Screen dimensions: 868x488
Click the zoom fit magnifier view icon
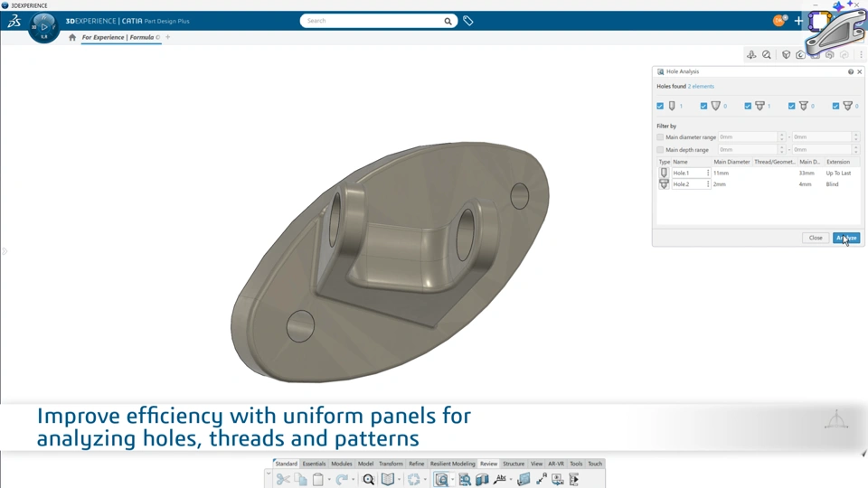click(x=766, y=55)
